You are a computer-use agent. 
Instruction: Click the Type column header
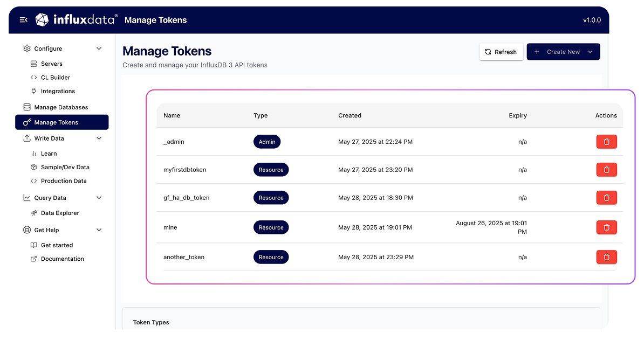click(x=261, y=115)
